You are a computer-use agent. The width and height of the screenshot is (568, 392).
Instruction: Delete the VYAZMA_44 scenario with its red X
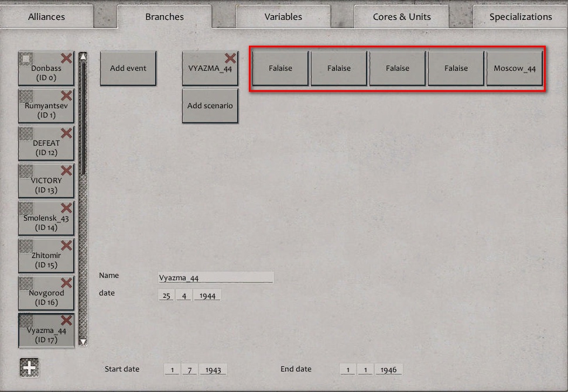[230, 58]
